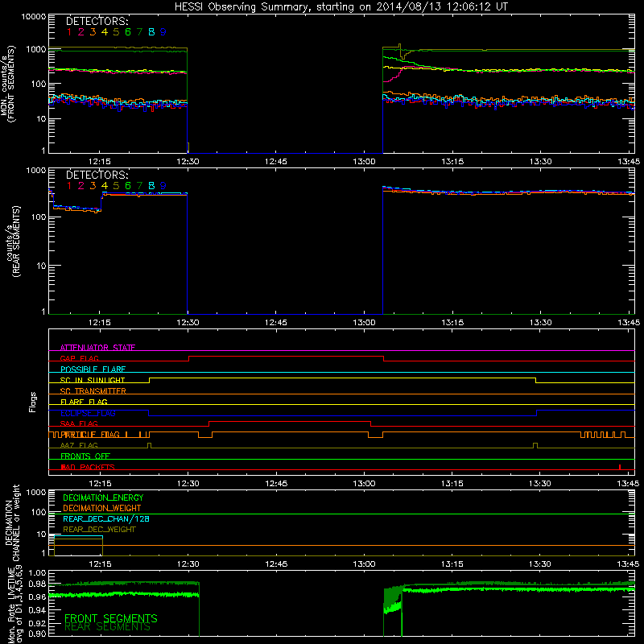Viewport: 644px width, 644px height.
Task: Click the 0.94 tick label on livetime axis
Action: tap(37, 610)
